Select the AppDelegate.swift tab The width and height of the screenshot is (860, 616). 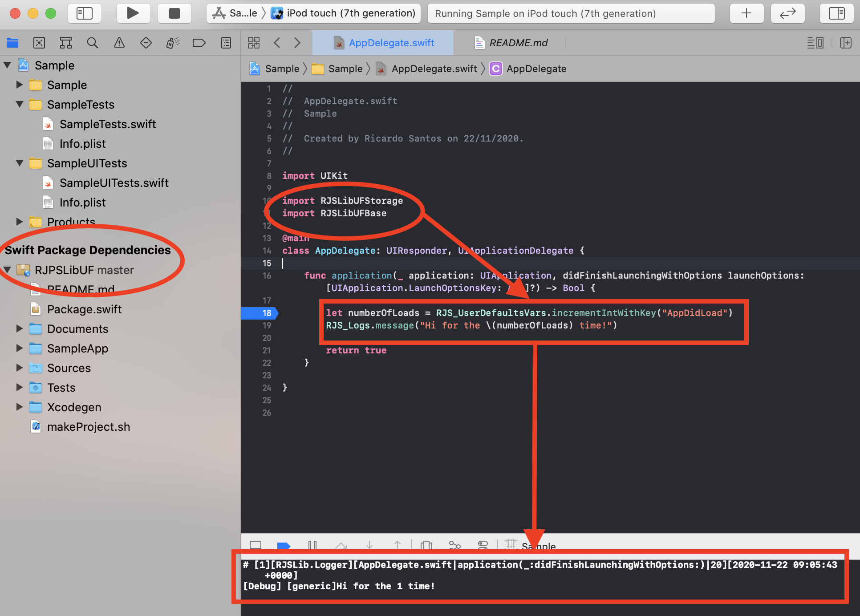(391, 43)
